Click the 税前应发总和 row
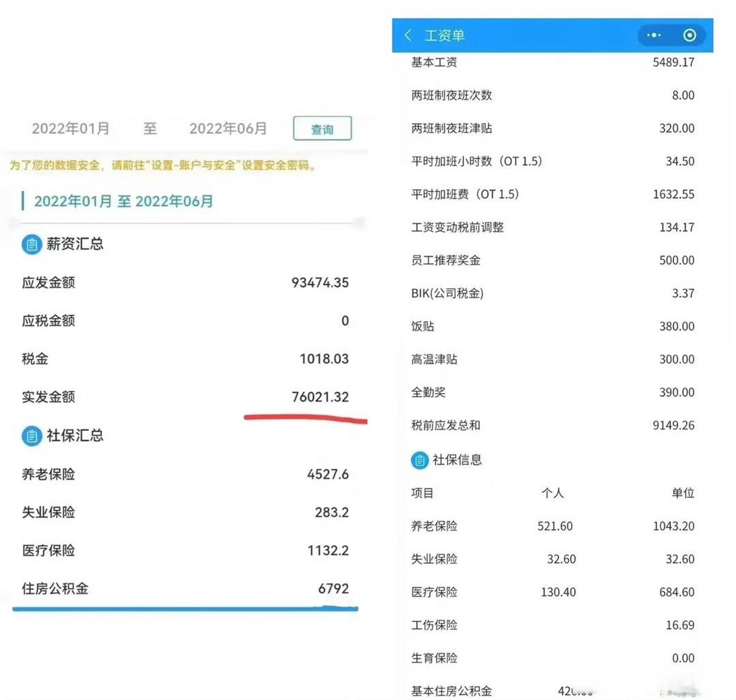The width and height of the screenshot is (736, 700). [547, 425]
